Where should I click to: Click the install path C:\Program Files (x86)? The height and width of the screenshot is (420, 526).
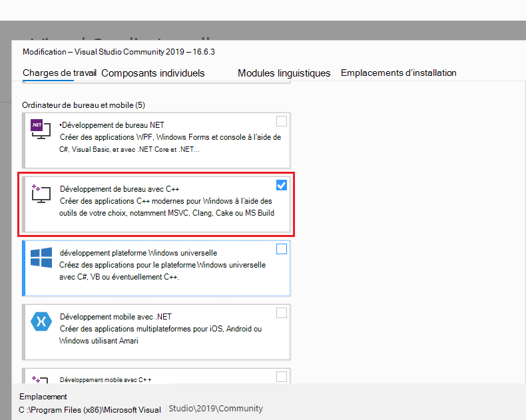tap(141, 409)
